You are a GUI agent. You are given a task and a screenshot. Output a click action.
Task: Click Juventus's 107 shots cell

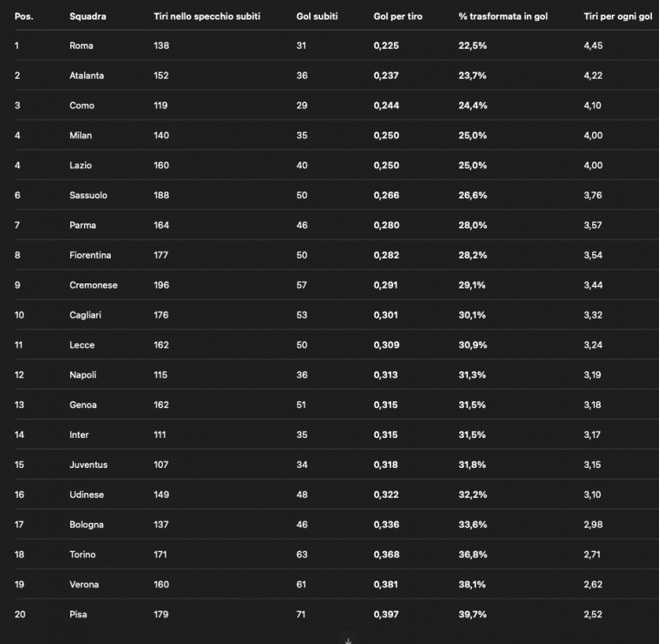coord(161,465)
